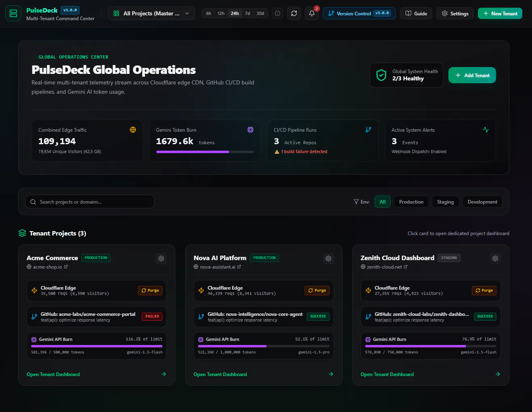Click Nova AI Platform dashboard arrow icon

click(x=331, y=374)
